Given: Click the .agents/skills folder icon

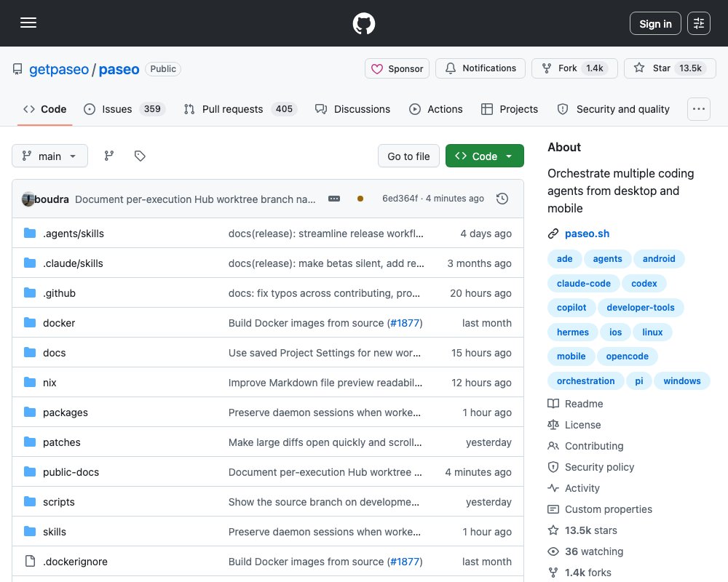Looking at the screenshot, I should tap(30, 233).
